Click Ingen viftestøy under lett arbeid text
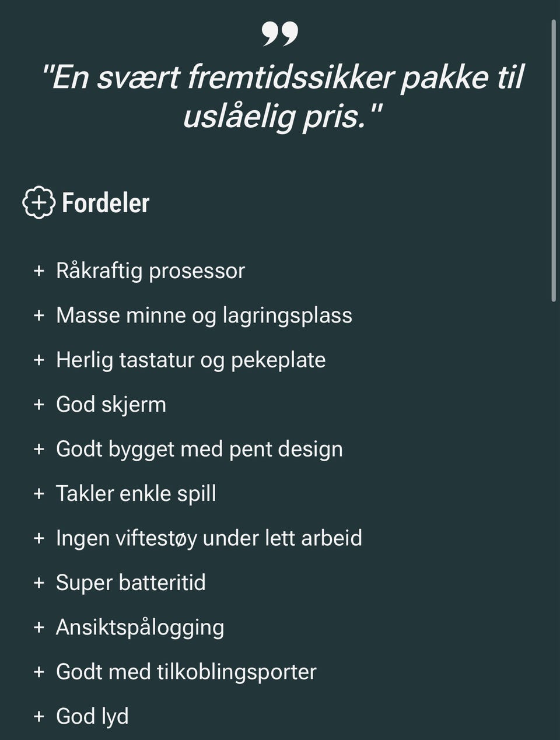 (209, 538)
